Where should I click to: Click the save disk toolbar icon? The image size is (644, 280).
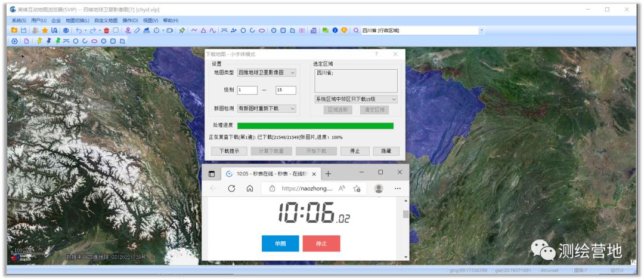[23, 30]
